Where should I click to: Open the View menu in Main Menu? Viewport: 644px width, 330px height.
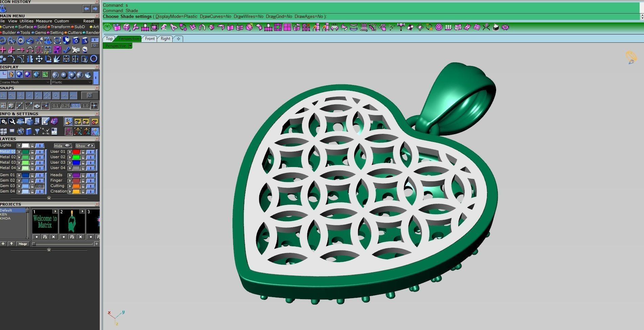pos(13,21)
